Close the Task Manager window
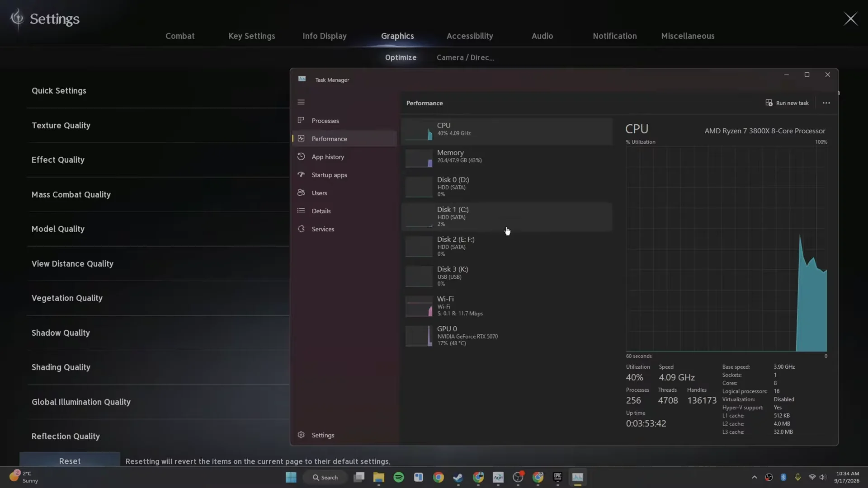 click(x=828, y=75)
